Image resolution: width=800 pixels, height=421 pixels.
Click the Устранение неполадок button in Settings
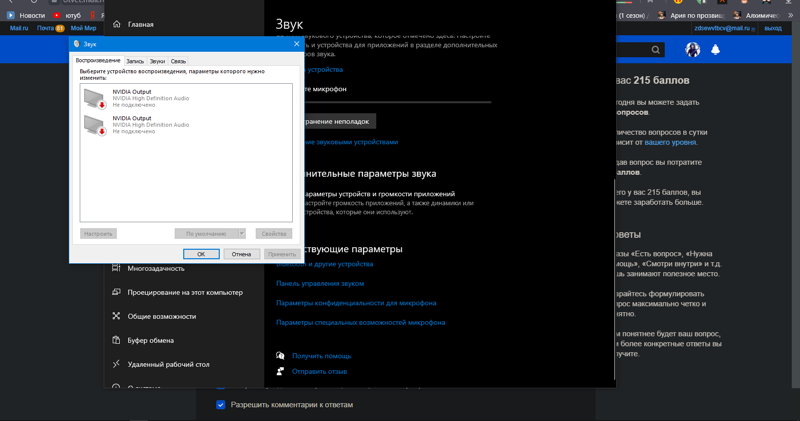click(340, 121)
